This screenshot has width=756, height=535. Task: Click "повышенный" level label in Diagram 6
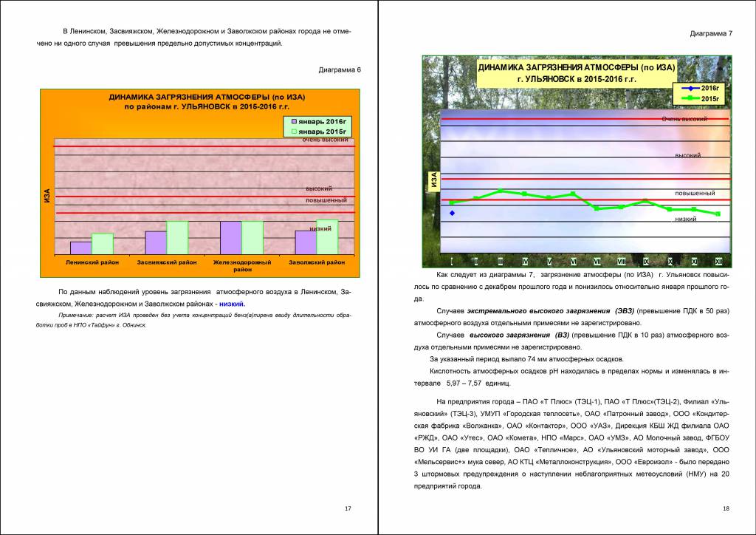click(326, 200)
